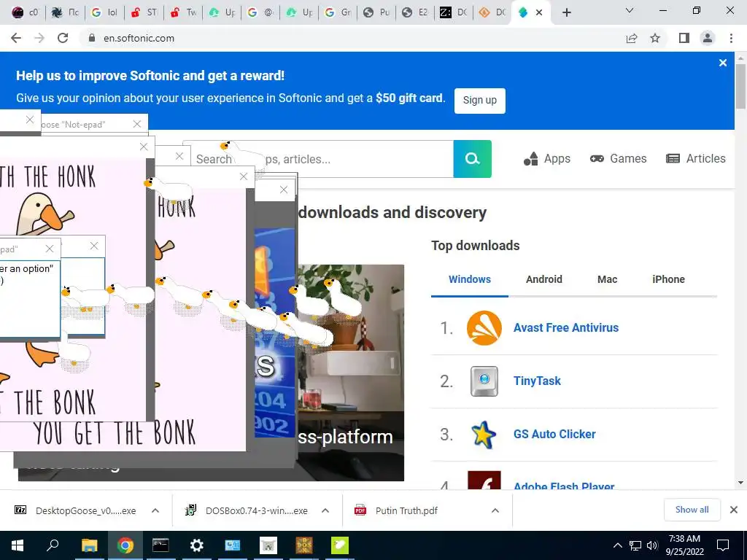Viewport: 747px width, 560px height.
Task: Open a new browser tab
Action: (x=566, y=12)
